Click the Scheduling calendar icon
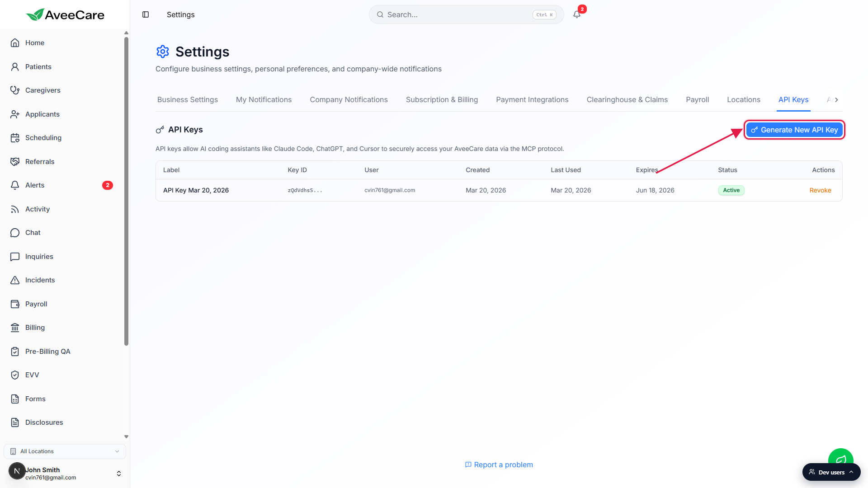The image size is (868, 488). coord(15,138)
